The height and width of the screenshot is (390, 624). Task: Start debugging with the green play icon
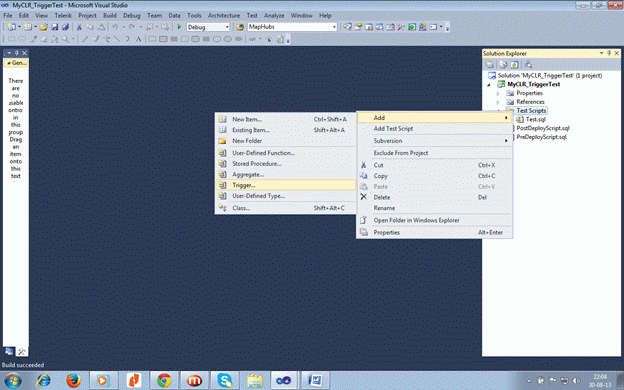[x=179, y=27]
